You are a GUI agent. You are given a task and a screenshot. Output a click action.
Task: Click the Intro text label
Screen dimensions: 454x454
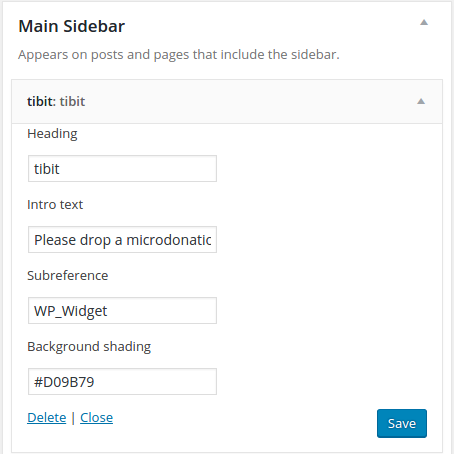(55, 205)
